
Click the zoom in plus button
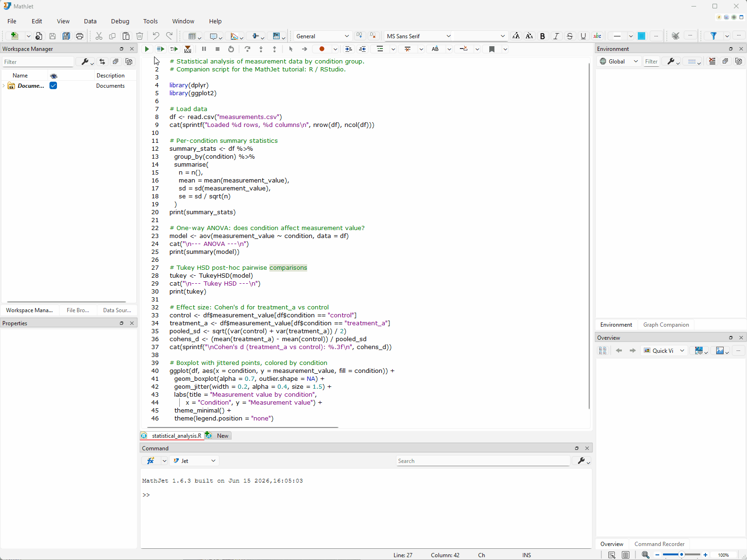tap(705, 555)
